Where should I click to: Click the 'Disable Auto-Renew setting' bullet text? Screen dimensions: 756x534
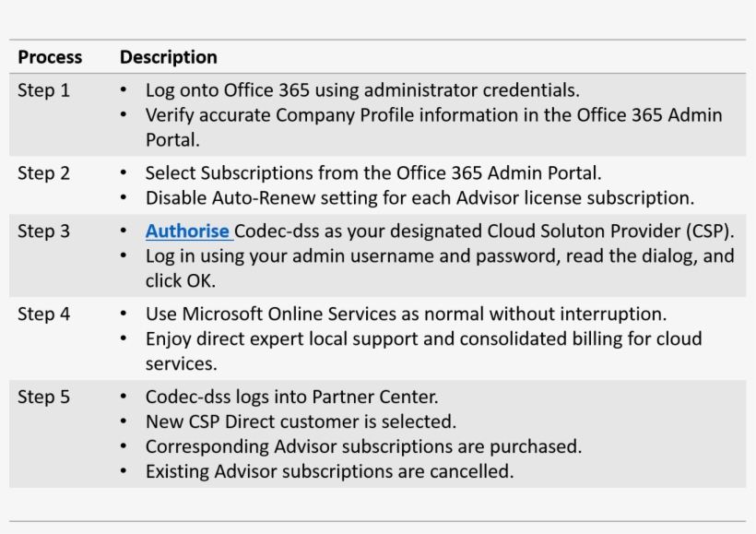coord(419,197)
